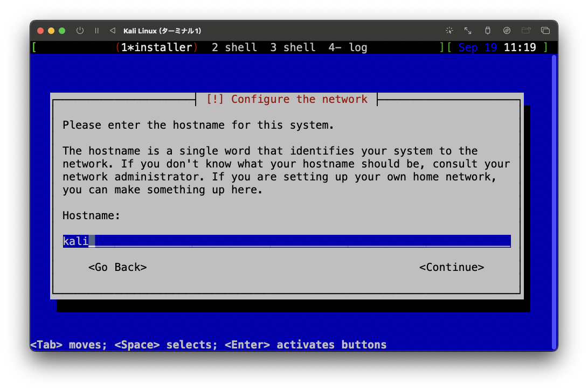The height and width of the screenshot is (391, 588).
Task: Power off the virtual machine
Action: tap(80, 31)
